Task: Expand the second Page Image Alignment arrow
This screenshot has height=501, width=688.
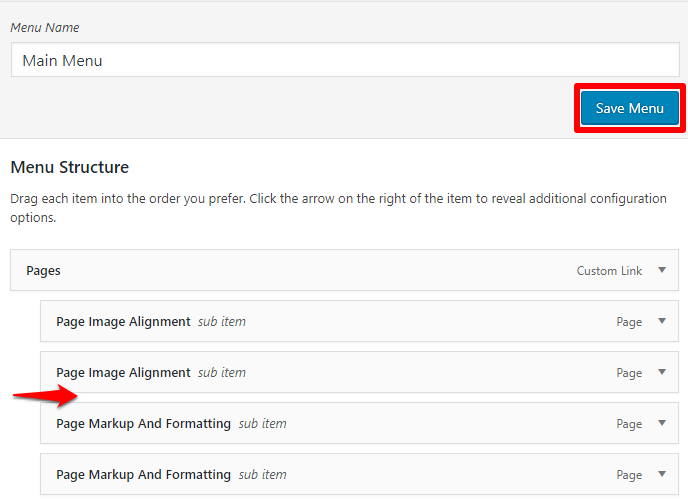Action: point(662,372)
